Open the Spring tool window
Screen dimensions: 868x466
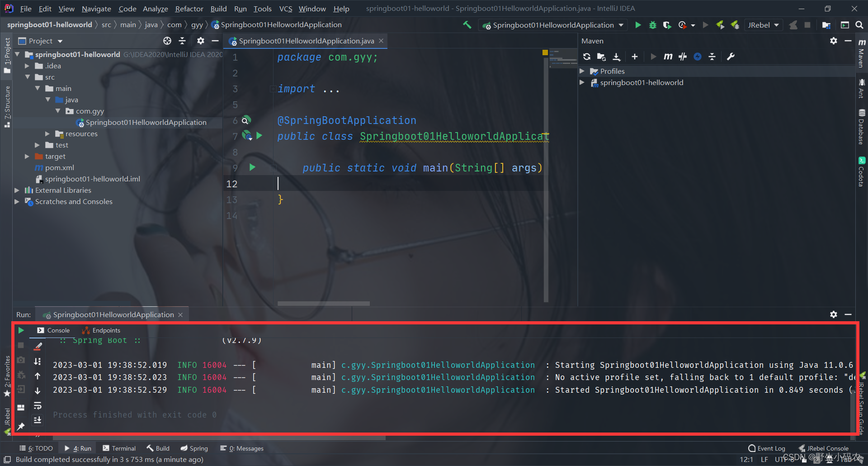point(194,448)
